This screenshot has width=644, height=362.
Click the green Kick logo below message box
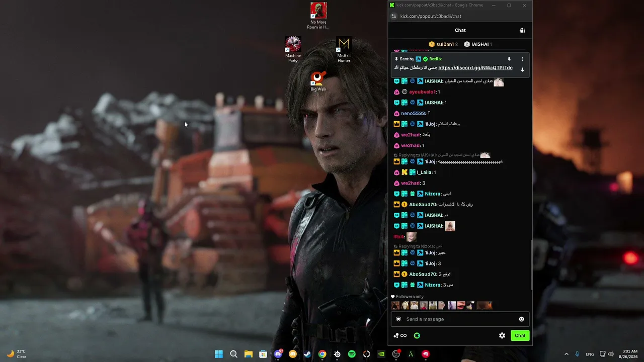tap(417, 335)
